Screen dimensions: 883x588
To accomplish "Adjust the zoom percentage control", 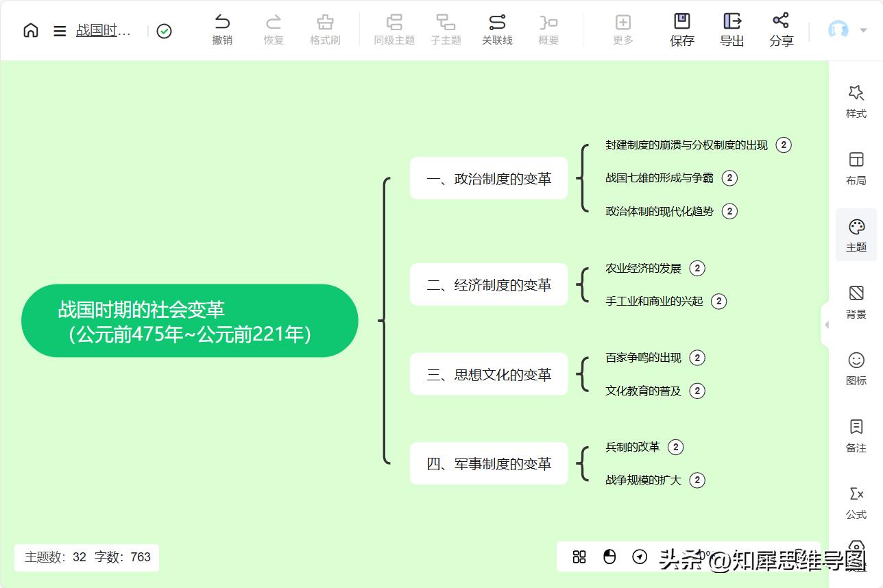I will 699,557.
